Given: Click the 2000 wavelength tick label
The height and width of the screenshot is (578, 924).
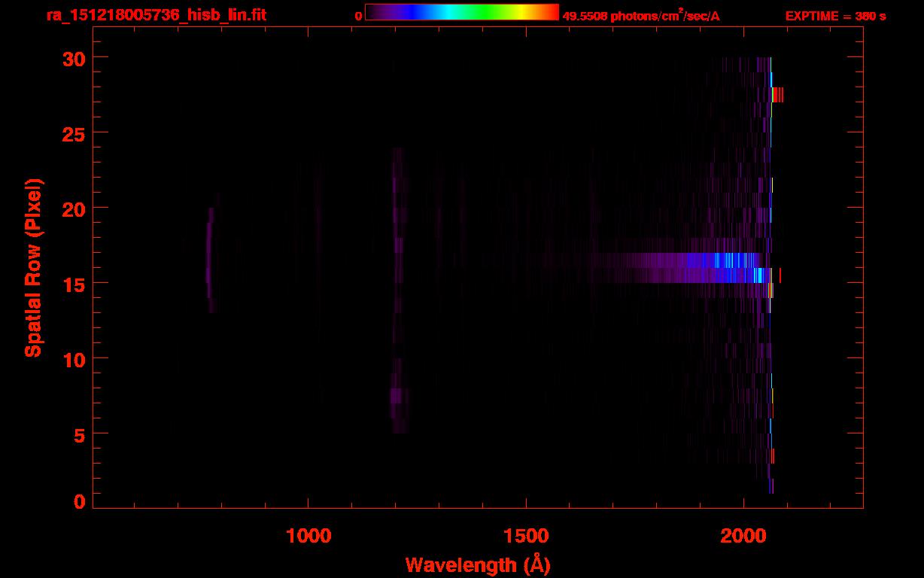Looking at the screenshot, I should [743, 536].
